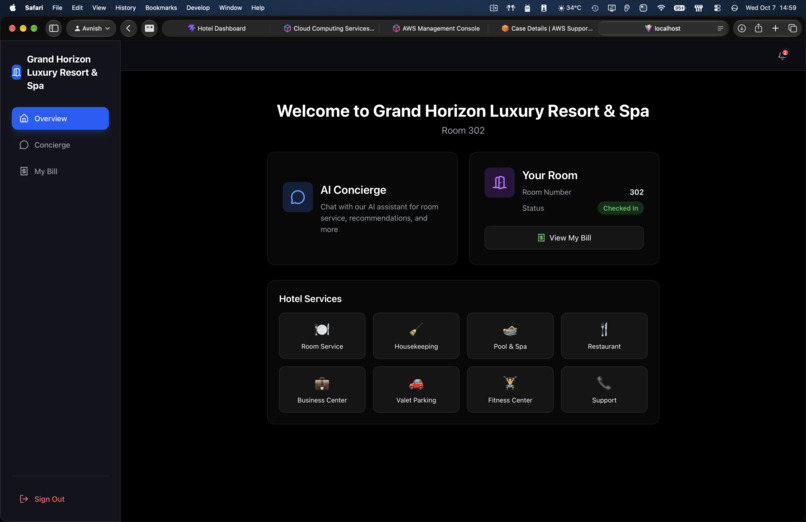Open the Share sheet in Safari
Screen dimensions: 806x522
pos(758,28)
